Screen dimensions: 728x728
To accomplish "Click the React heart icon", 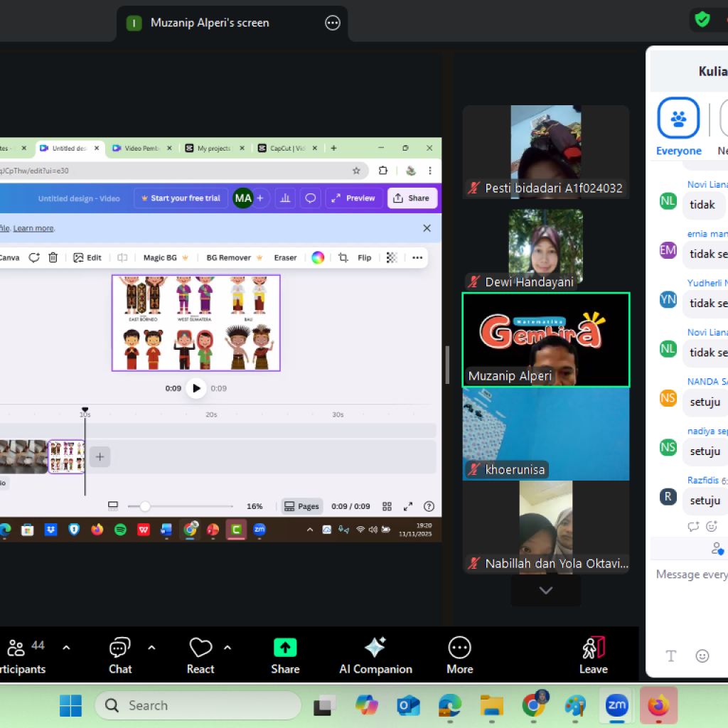I will (200, 648).
